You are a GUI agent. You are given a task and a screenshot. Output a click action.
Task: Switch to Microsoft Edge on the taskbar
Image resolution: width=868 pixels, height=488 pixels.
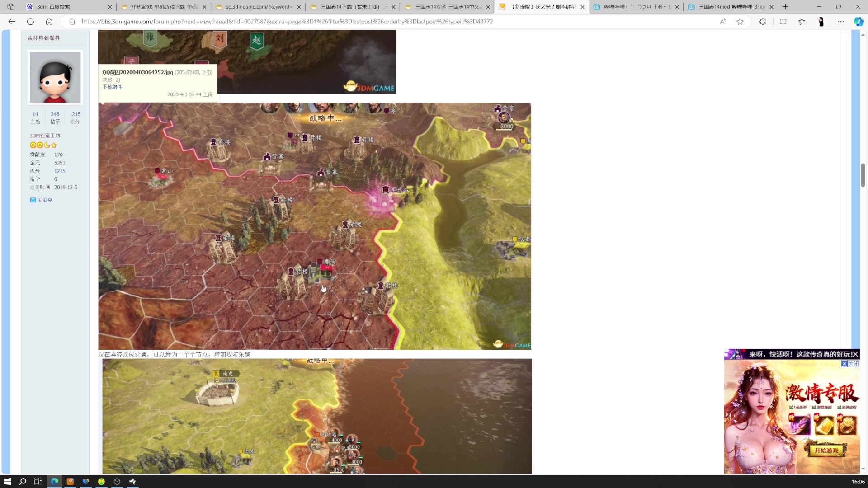click(55, 482)
